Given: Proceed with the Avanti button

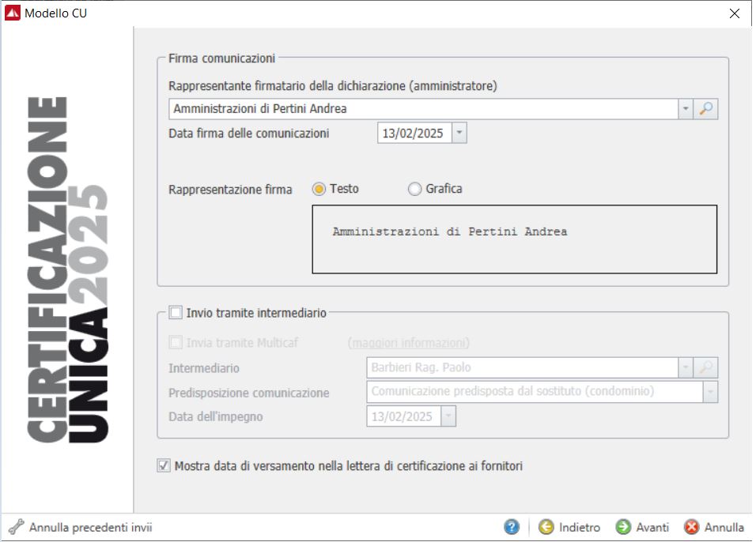Looking at the screenshot, I should click(x=642, y=527).
